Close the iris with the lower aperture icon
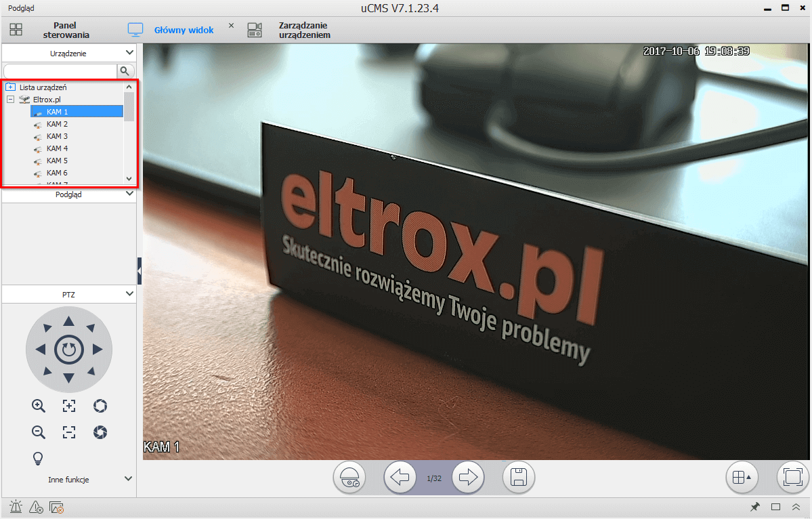Image resolution: width=812 pixels, height=519 pixels. point(100,432)
